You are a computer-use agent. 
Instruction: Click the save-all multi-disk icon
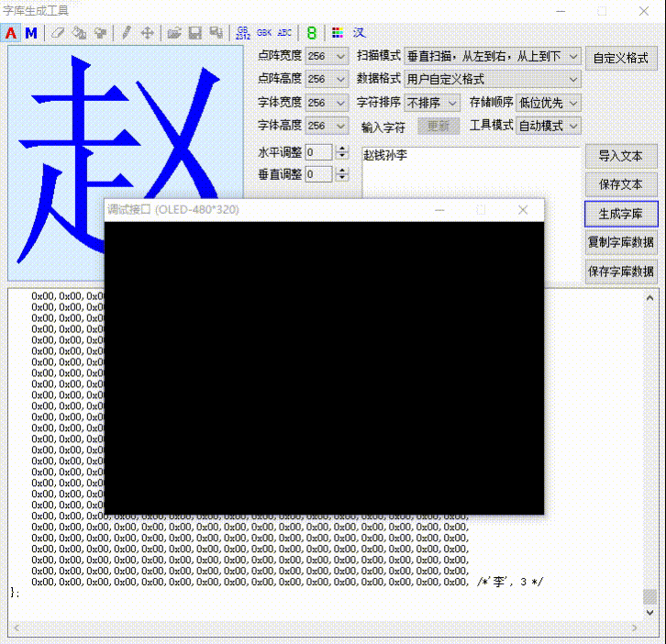click(216, 33)
